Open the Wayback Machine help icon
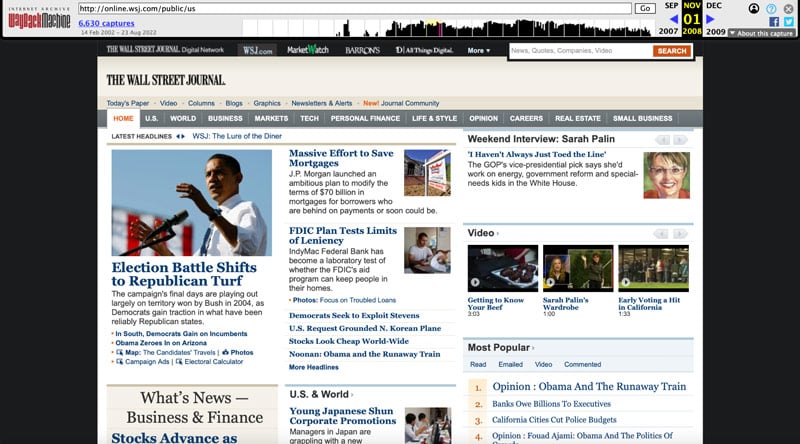The width and height of the screenshot is (800, 444). tap(771, 9)
